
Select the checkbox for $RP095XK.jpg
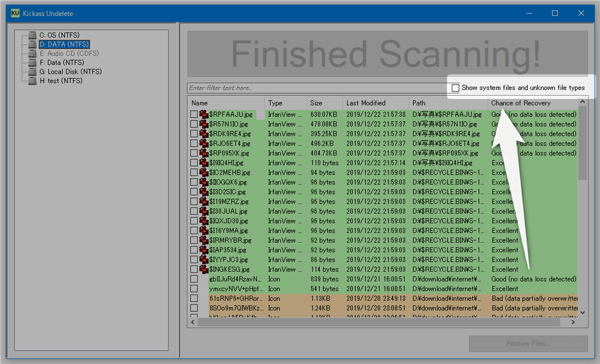pos(194,153)
